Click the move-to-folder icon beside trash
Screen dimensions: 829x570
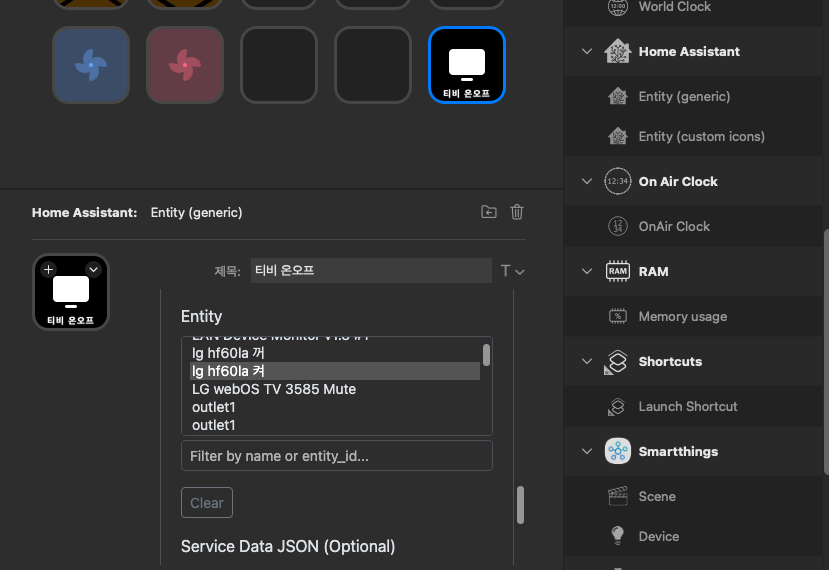(x=488, y=212)
